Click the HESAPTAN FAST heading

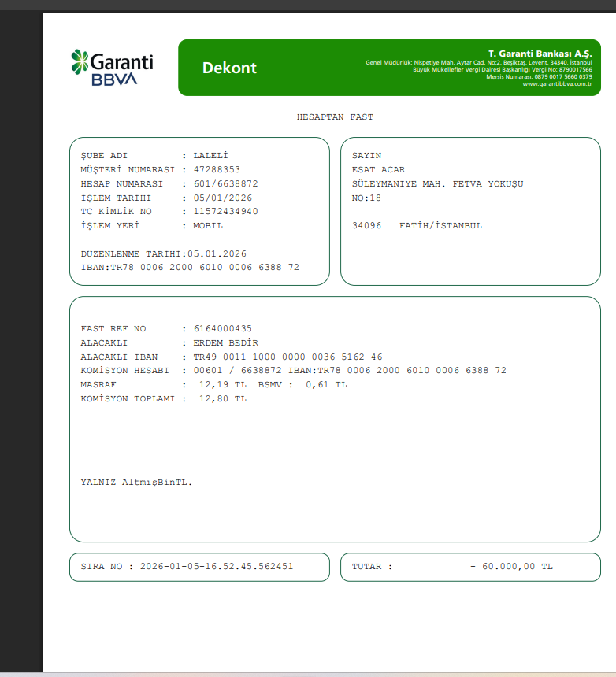[x=335, y=117]
